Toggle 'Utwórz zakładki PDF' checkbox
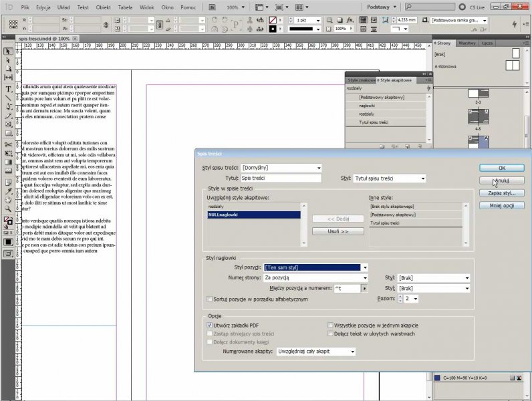The image size is (532, 401). [210, 324]
